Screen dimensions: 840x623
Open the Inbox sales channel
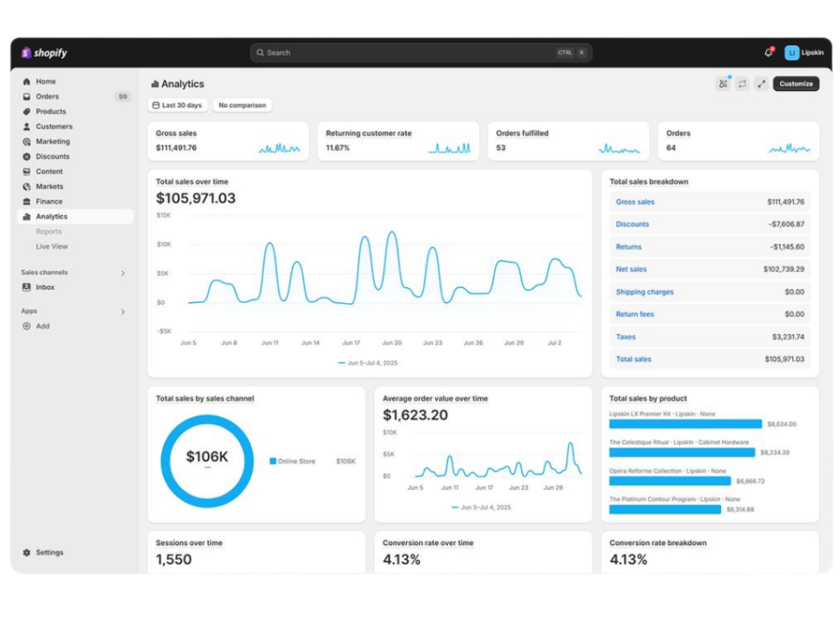point(44,287)
